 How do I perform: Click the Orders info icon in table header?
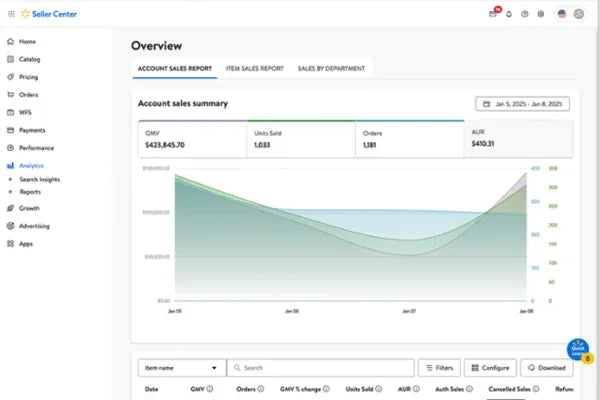click(x=261, y=389)
